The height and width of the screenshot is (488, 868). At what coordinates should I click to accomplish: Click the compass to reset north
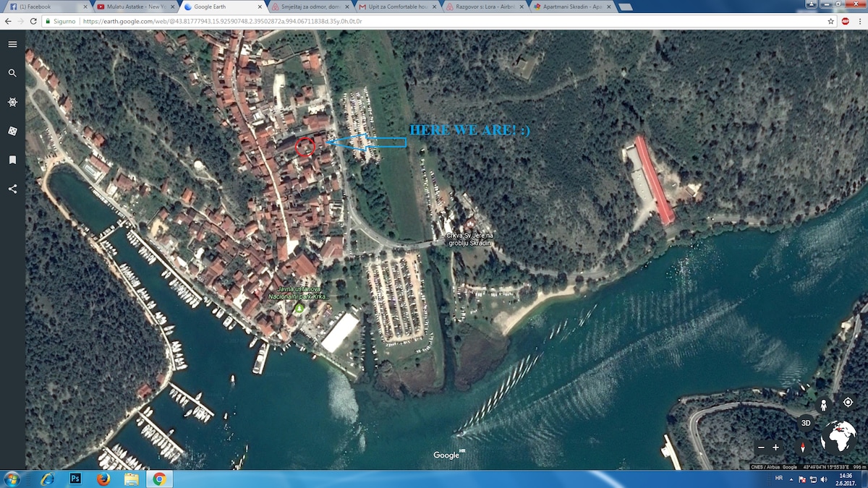(801, 448)
